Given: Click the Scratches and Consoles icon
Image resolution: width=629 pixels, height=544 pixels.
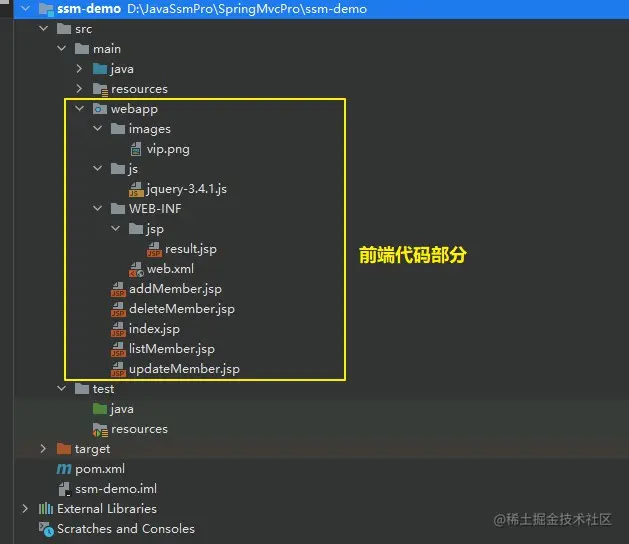Looking at the screenshot, I should [x=46, y=529].
